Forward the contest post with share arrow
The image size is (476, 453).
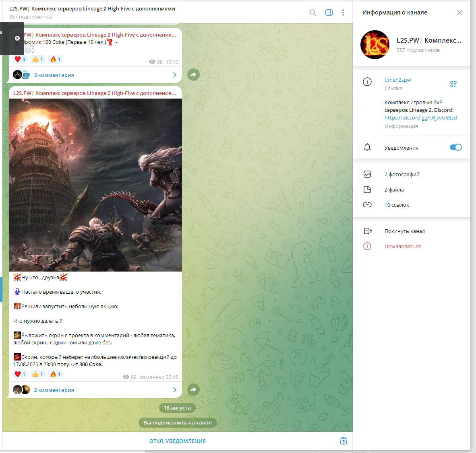(x=193, y=389)
